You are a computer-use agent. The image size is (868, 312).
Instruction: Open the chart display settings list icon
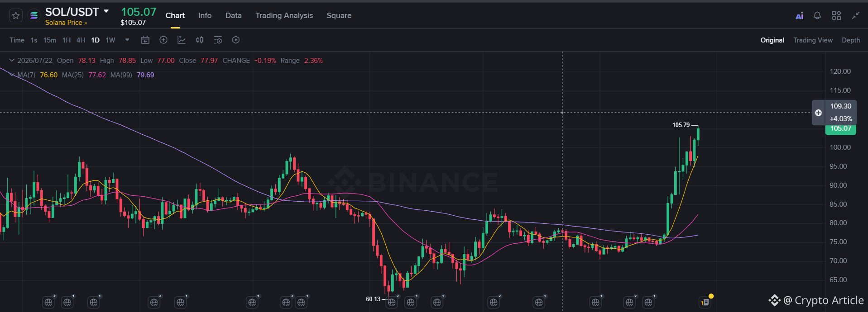[x=218, y=40]
